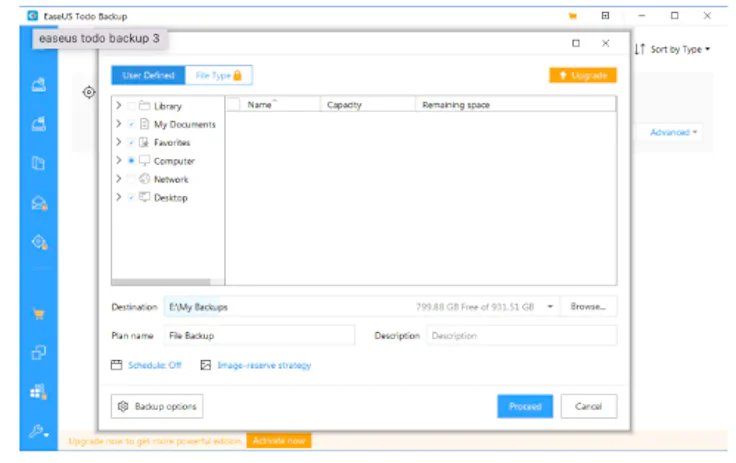
Task: Uncheck the Favorites checkbox
Action: click(x=131, y=142)
